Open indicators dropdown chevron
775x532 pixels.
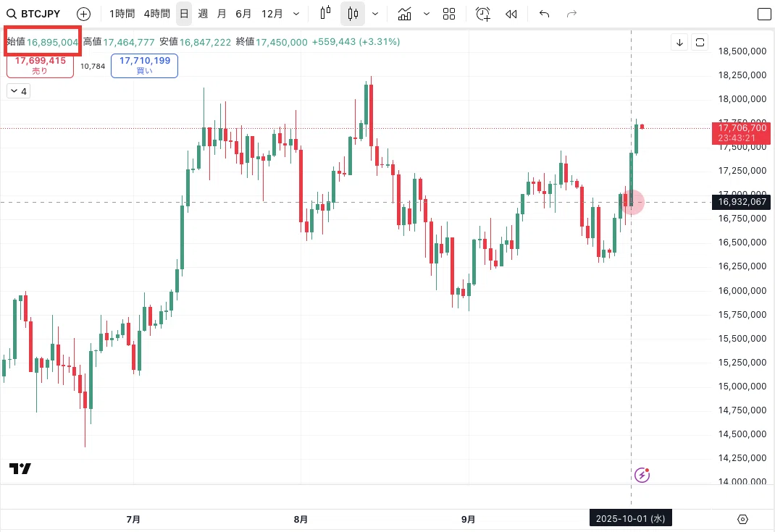point(426,14)
